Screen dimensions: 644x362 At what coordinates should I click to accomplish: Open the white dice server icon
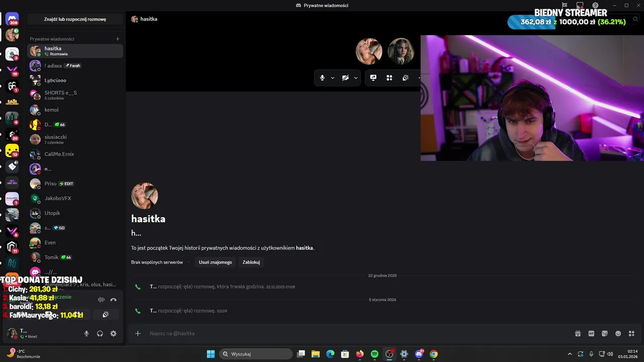[x=12, y=166]
